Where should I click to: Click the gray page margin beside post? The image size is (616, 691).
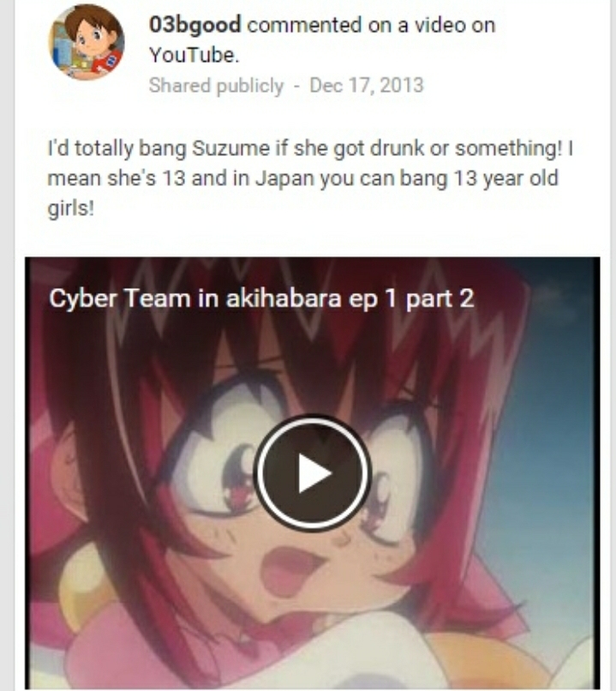click(x=7, y=345)
